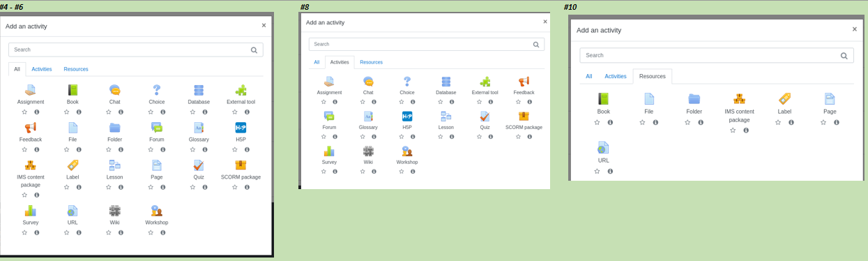This screenshot has height=261, width=868.
Task: Click Search field in the middle dialog
Action: (x=426, y=44)
